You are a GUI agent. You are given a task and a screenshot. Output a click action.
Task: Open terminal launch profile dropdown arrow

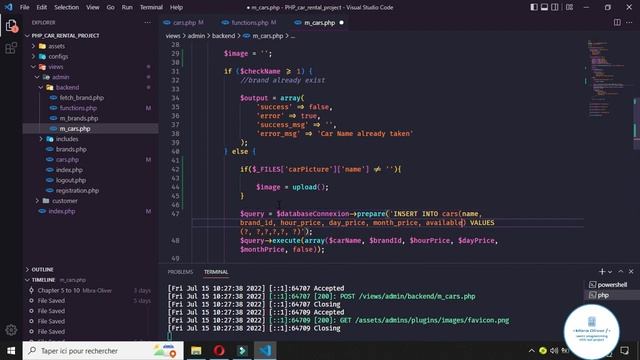coord(610,272)
